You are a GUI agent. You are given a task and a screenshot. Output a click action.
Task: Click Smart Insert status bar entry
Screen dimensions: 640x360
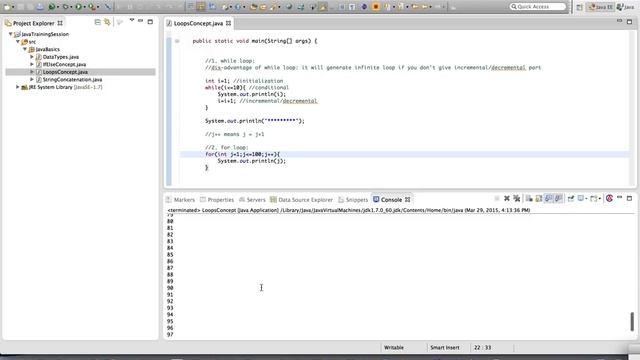click(444, 347)
